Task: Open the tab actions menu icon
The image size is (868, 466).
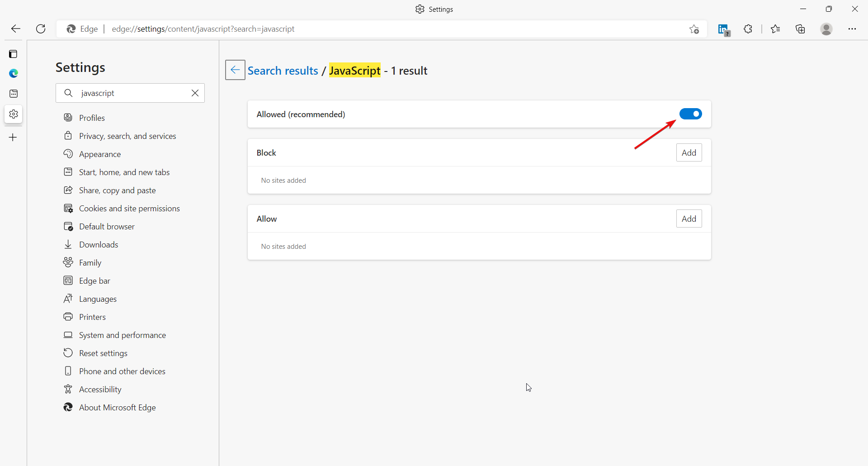Action: (13, 54)
